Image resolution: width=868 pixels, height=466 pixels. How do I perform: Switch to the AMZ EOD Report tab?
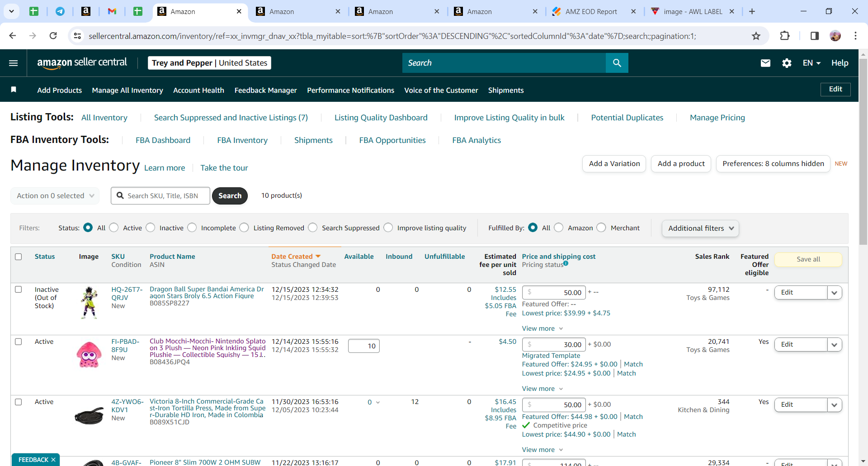[590, 11]
